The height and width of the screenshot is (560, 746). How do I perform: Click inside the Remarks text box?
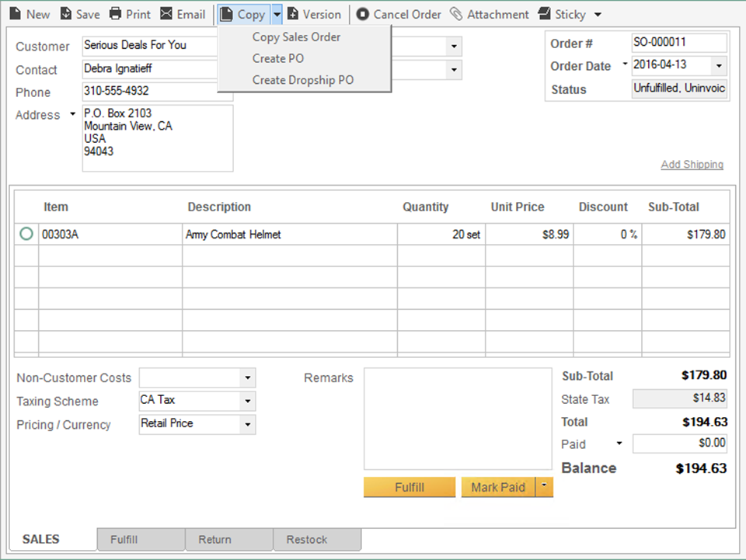(457, 419)
